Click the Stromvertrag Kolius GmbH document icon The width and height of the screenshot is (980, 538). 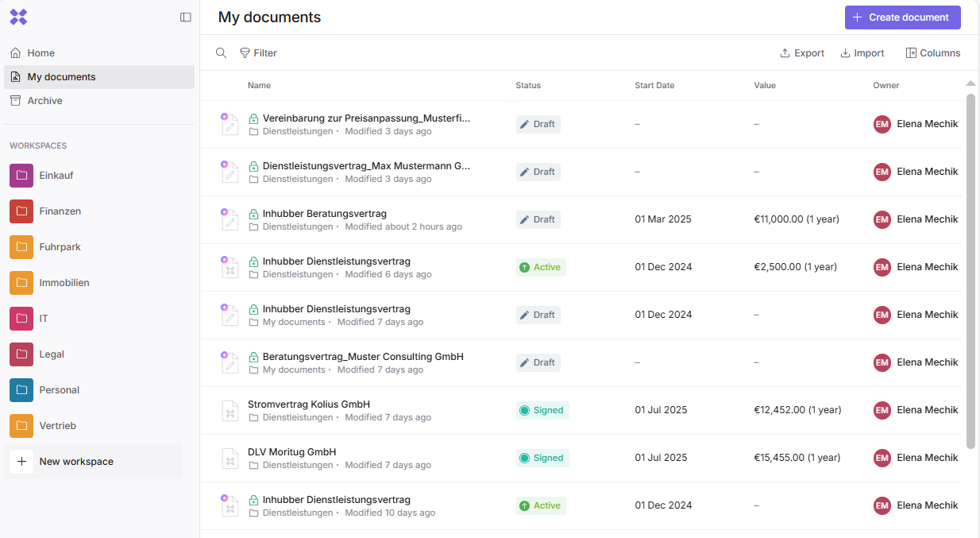pyautogui.click(x=230, y=411)
